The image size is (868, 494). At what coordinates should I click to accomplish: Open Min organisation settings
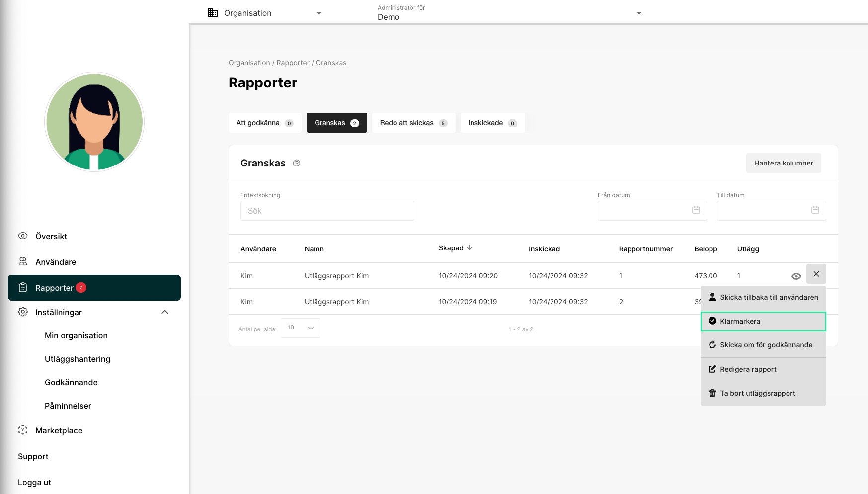[76, 335]
